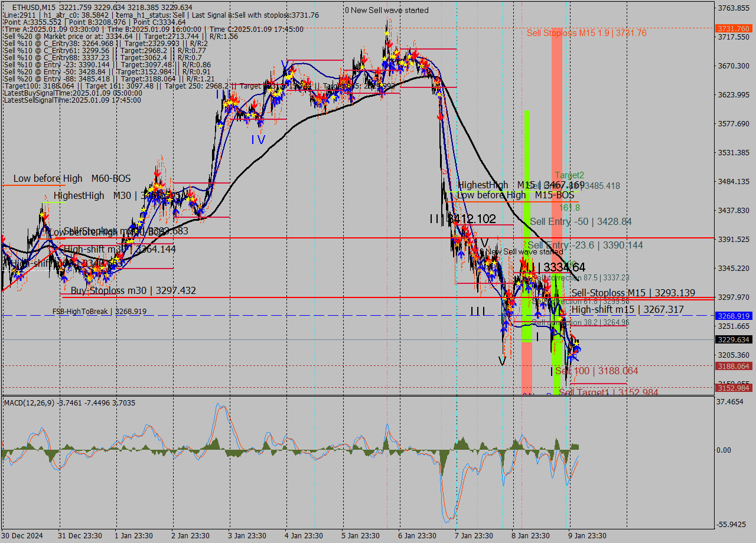Click the blue 'I V' wave label
The height and width of the screenshot is (543, 756).
pyautogui.click(x=258, y=139)
